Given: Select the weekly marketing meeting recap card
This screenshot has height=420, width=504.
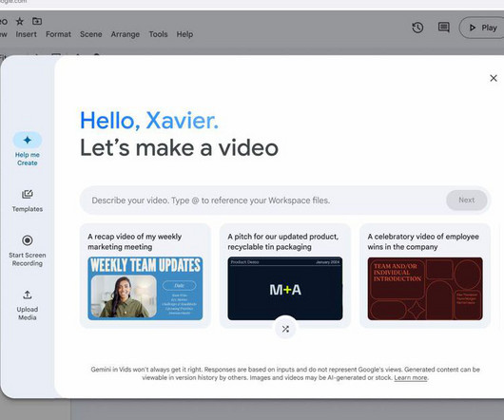Looking at the screenshot, I should click(145, 276).
